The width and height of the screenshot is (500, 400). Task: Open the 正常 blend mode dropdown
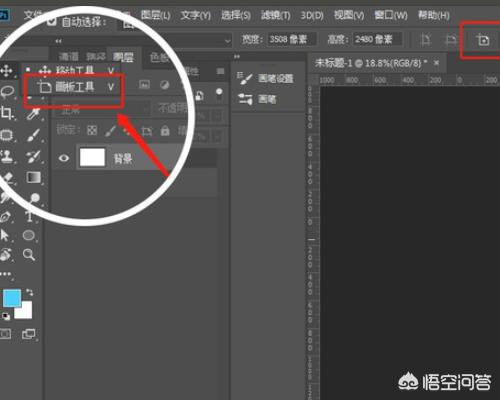[102, 109]
